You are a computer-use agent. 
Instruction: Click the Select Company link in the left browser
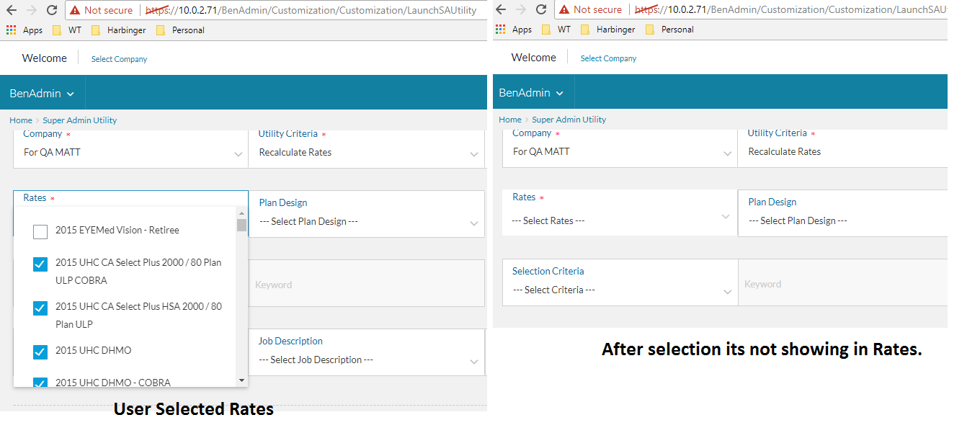(119, 59)
